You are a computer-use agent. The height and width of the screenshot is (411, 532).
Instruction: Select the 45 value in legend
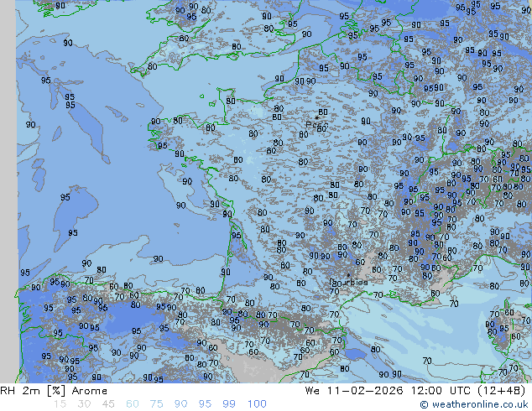point(108,404)
